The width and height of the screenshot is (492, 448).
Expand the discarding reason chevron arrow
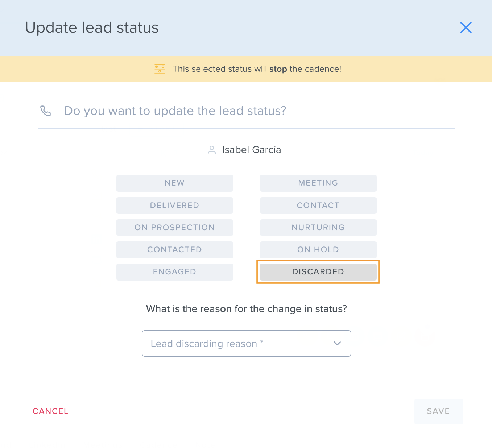click(x=337, y=344)
